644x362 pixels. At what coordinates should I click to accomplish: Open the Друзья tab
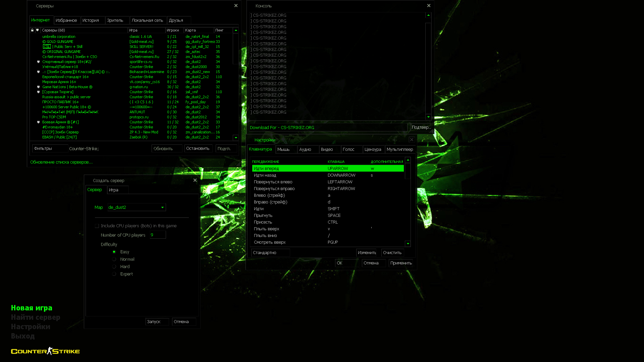point(179,20)
